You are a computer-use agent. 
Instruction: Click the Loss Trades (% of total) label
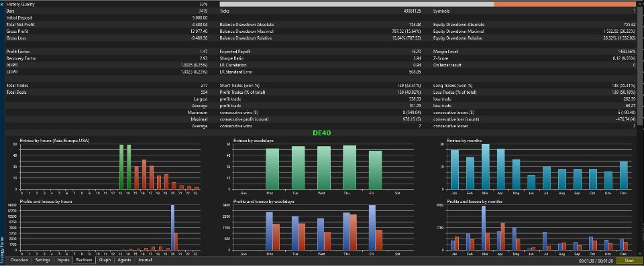tap(455, 92)
